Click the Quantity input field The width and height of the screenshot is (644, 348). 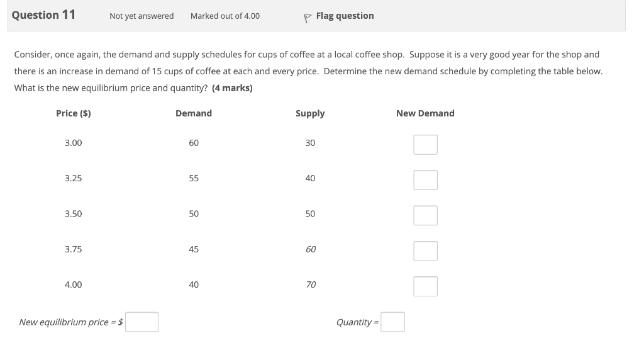pos(392,322)
